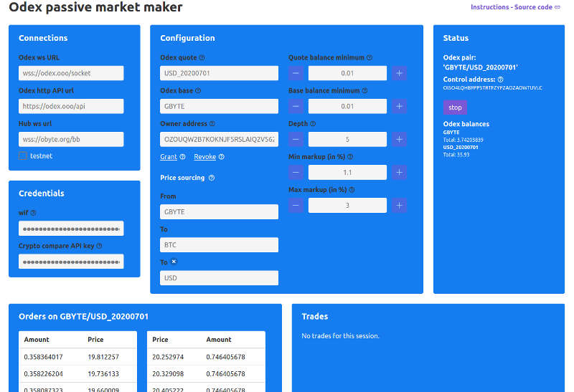Click the Odex base help icon
Screen dimensions: 574x392
pyautogui.click(x=198, y=91)
